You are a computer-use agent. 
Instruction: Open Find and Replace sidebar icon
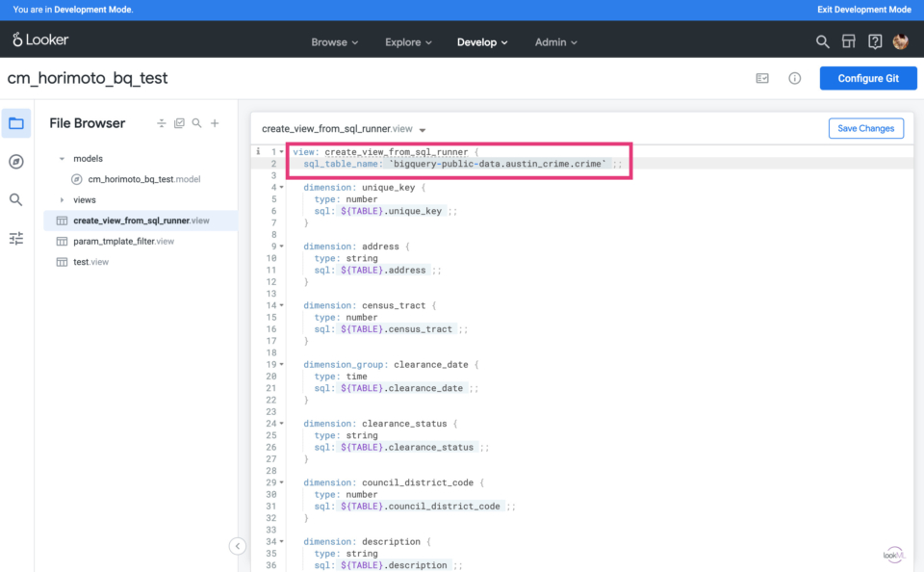tap(16, 200)
